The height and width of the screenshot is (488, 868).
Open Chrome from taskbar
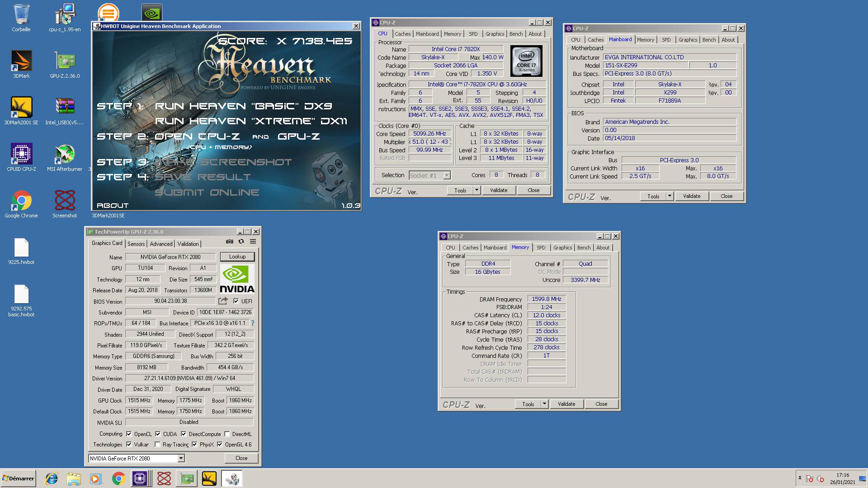118,479
